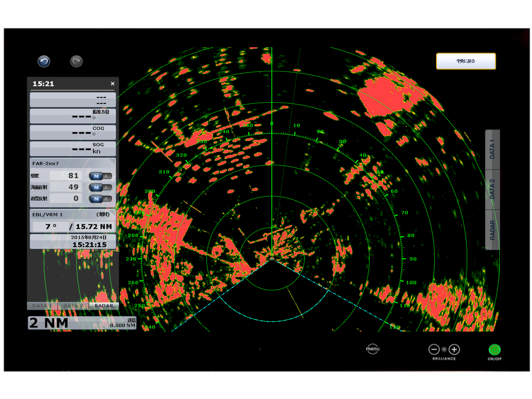The image size is (532, 399).
Task: Switch to DATA 1 tab in panel
Action: (42, 306)
